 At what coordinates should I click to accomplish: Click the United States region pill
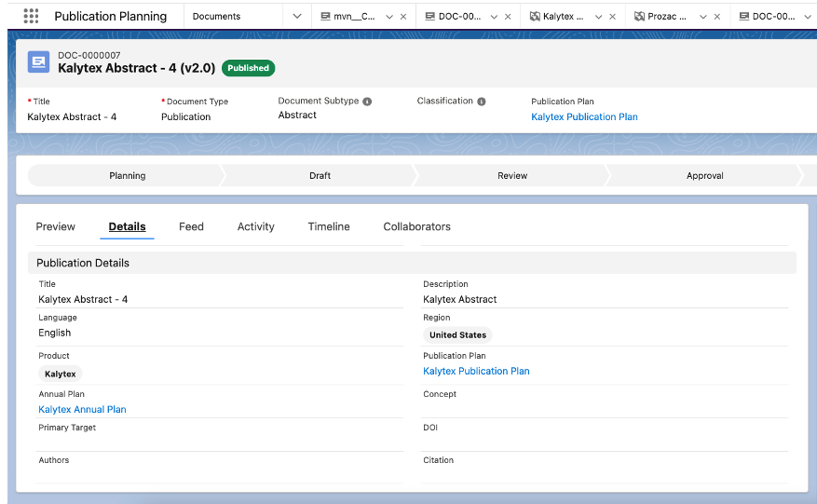point(457,335)
